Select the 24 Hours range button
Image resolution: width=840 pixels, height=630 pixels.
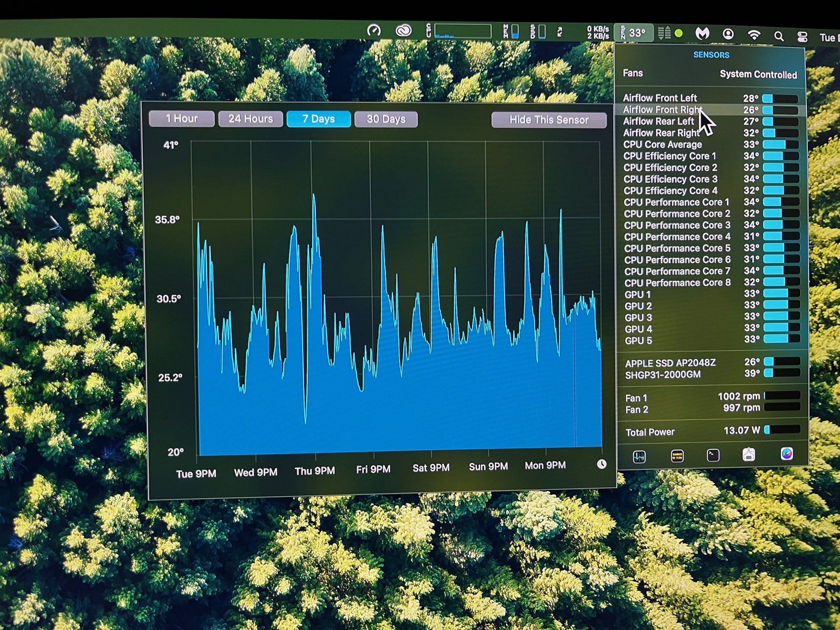point(250,119)
